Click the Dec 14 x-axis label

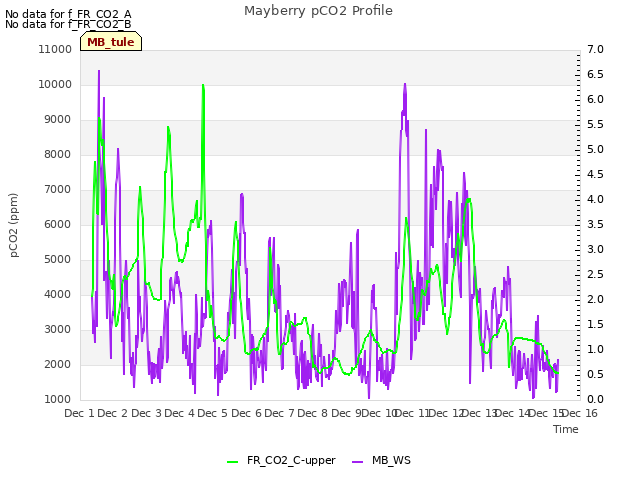pyautogui.click(x=513, y=413)
